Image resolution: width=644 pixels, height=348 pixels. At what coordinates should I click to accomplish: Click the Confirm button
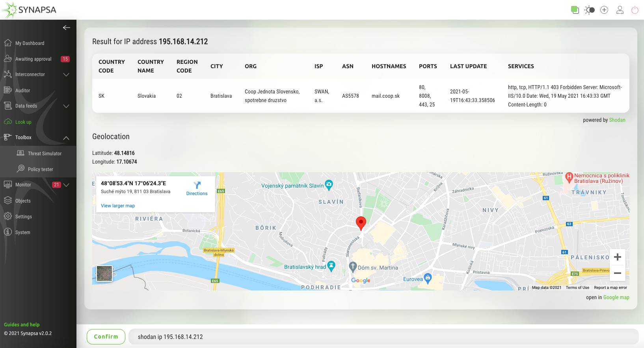106,337
